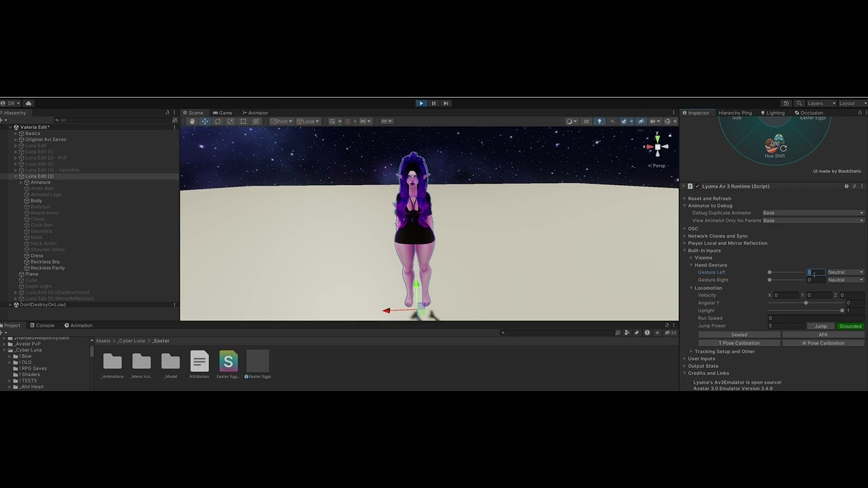
Task: Open the Animation tab
Action: tap(78, 325)
